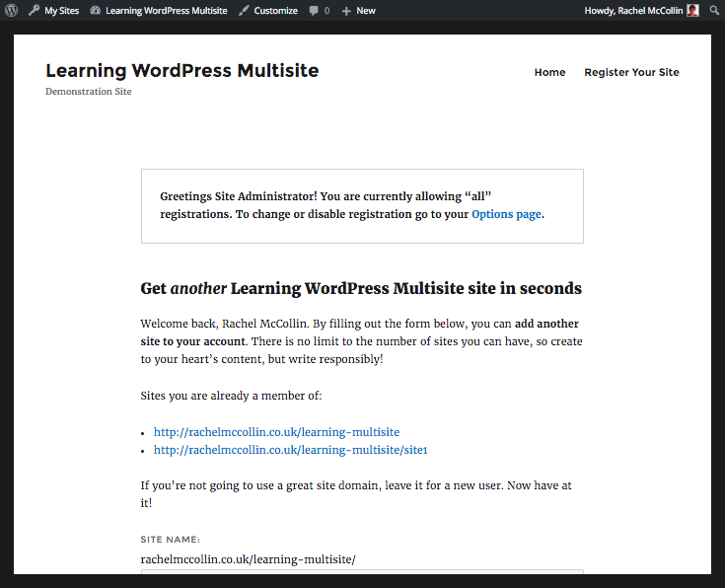The width and height of the screenshot is (725, 588).
Task: Visit the learning-multisite main site link
Action: [x=276, y=431]
